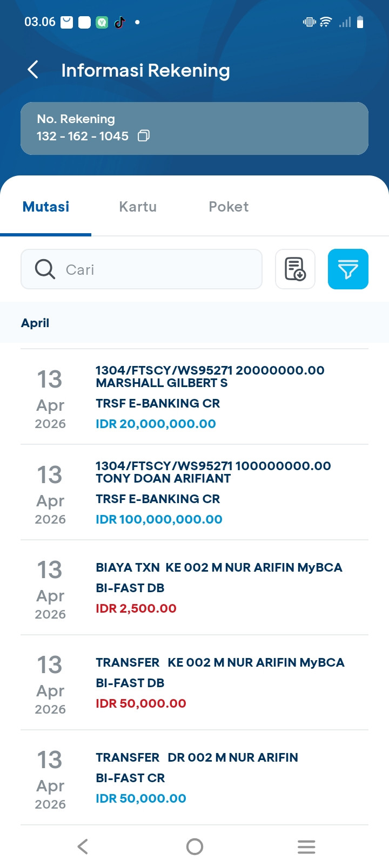Switch to the Poket tab

pos(229,207)
